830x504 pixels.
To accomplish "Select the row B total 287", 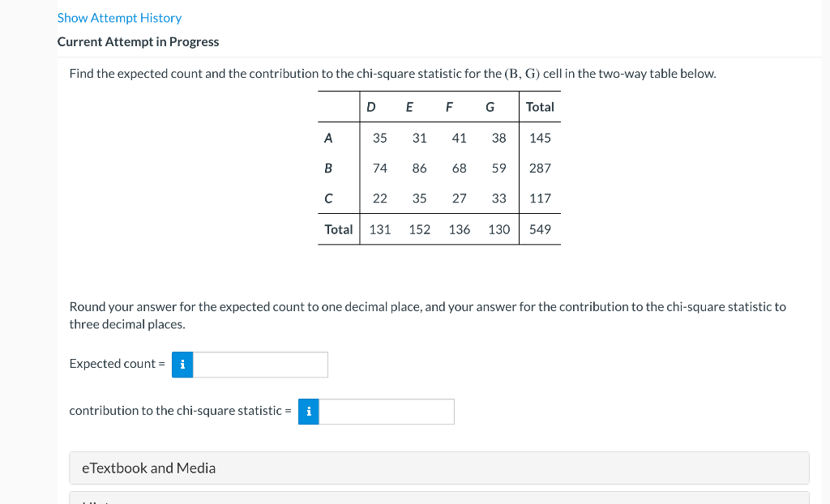I will coord(540,168).
